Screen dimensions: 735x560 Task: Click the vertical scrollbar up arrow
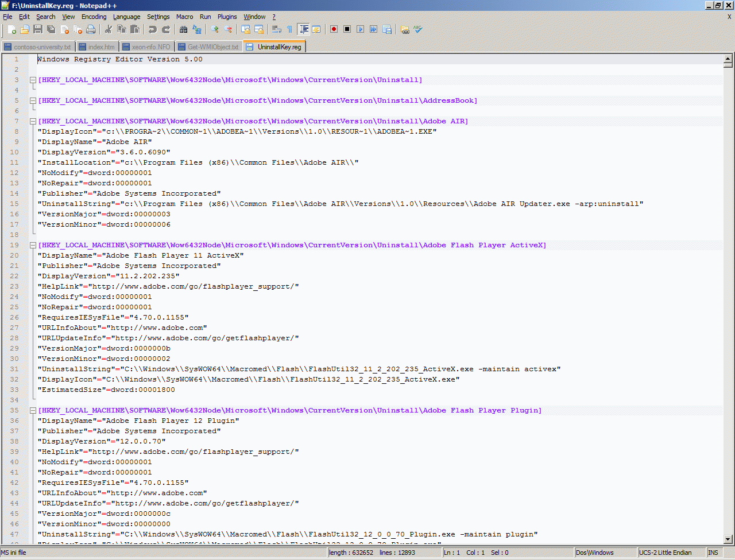click(x=728, y=59)
